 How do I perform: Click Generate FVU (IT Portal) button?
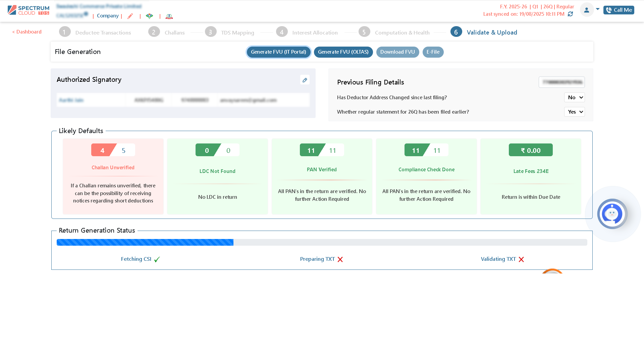tap(278, 52)
